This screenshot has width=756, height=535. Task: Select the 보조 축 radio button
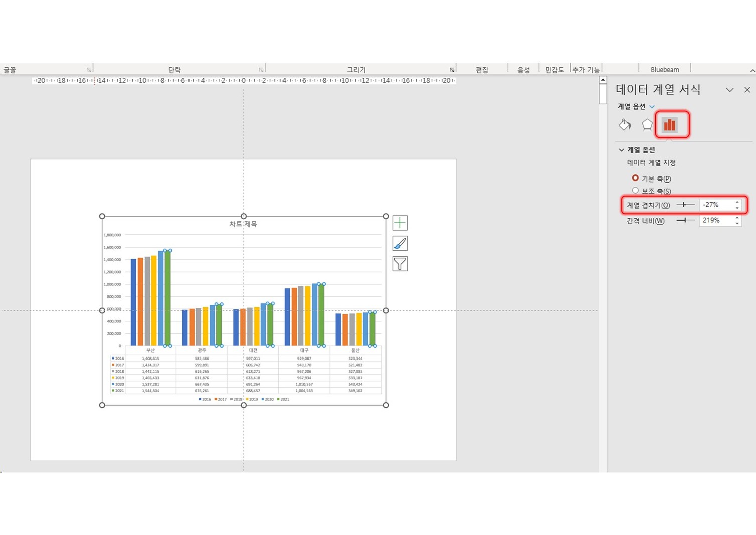pos(635,191)
